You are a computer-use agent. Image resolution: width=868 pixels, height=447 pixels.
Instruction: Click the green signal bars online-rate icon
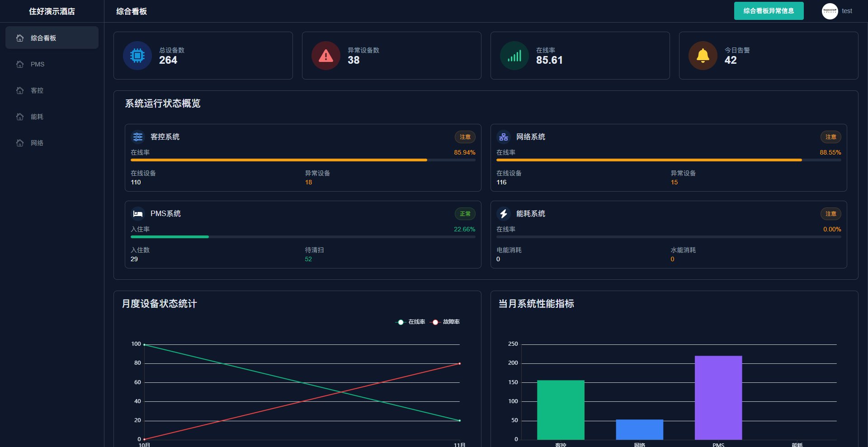[514, 56]
